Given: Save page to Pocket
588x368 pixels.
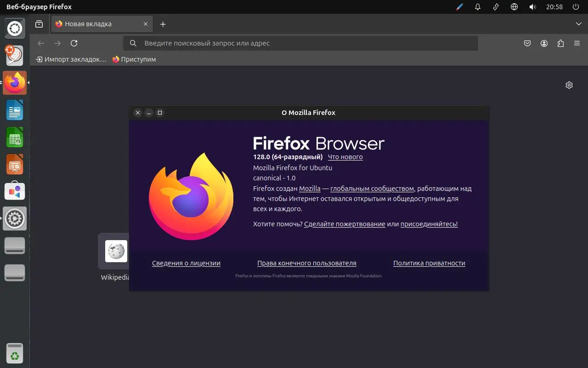Looking at the screenshot, I should pos(527,43).
